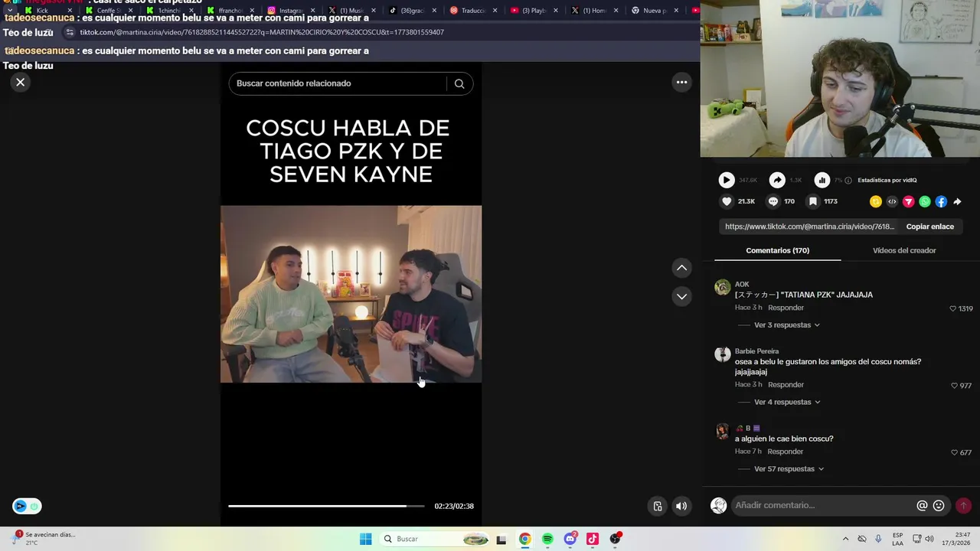This screenshot has height=551, width=980.
Task: Save video with bookmark icon
Action: click(813, 201)
